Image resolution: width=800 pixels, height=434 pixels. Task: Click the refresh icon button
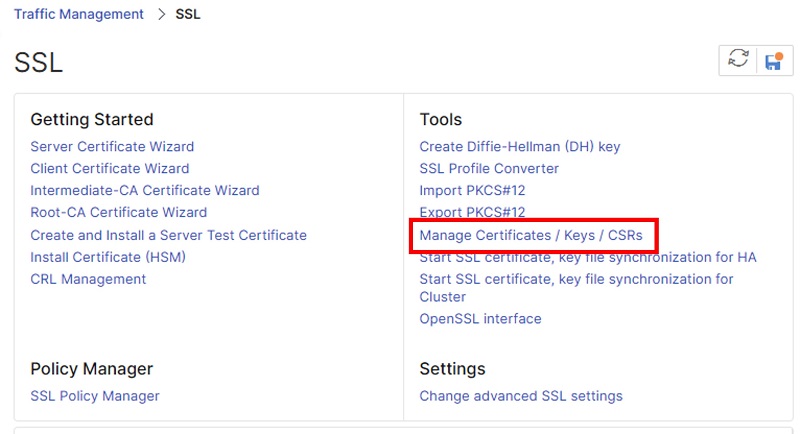738,60
